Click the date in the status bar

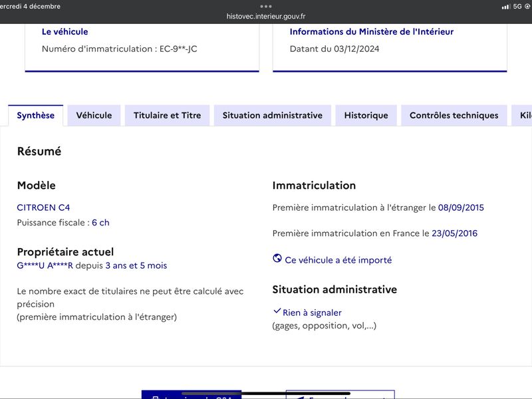coord(30,6)
